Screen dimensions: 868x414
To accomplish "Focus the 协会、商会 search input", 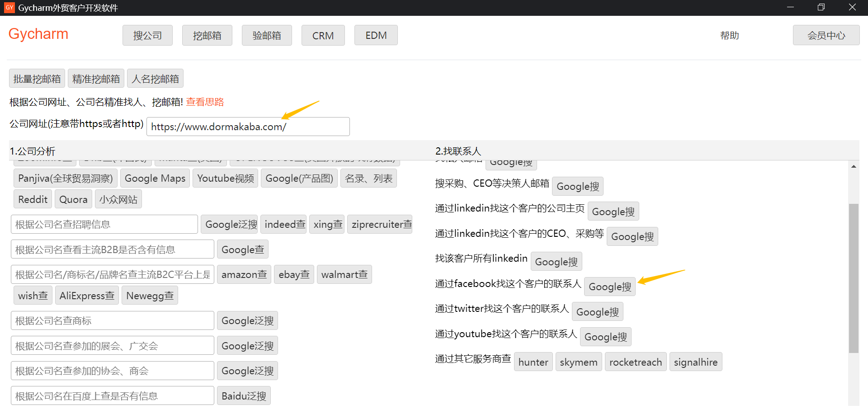I will (x=113, y=371).
